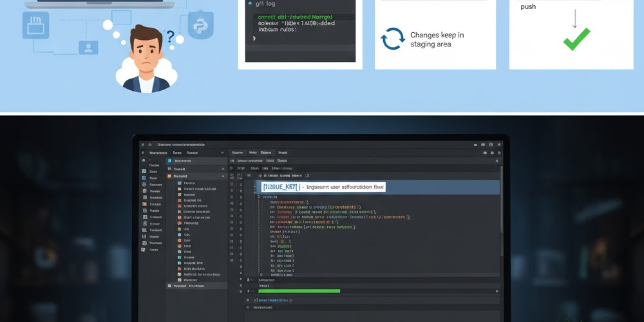Click the green progress bar in the IDE
Screen dimensions: 644x322
298,291
